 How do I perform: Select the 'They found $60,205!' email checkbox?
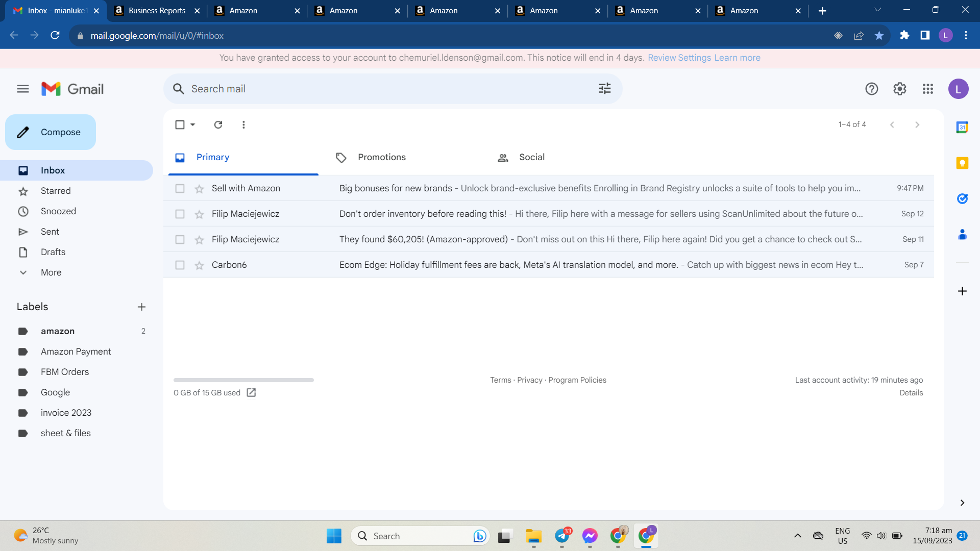point(180,239)
